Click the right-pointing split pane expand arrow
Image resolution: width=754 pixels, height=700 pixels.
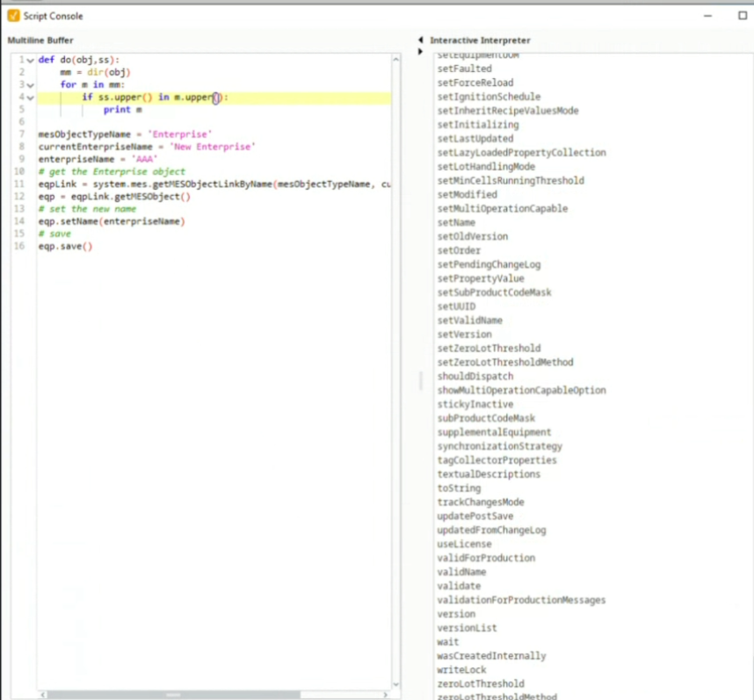[421, 52]
